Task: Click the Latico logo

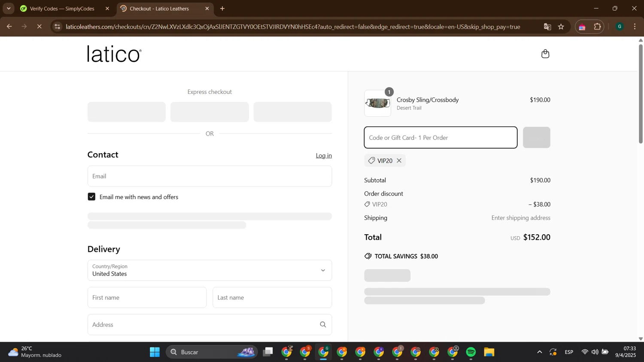Action: [114, 54]
